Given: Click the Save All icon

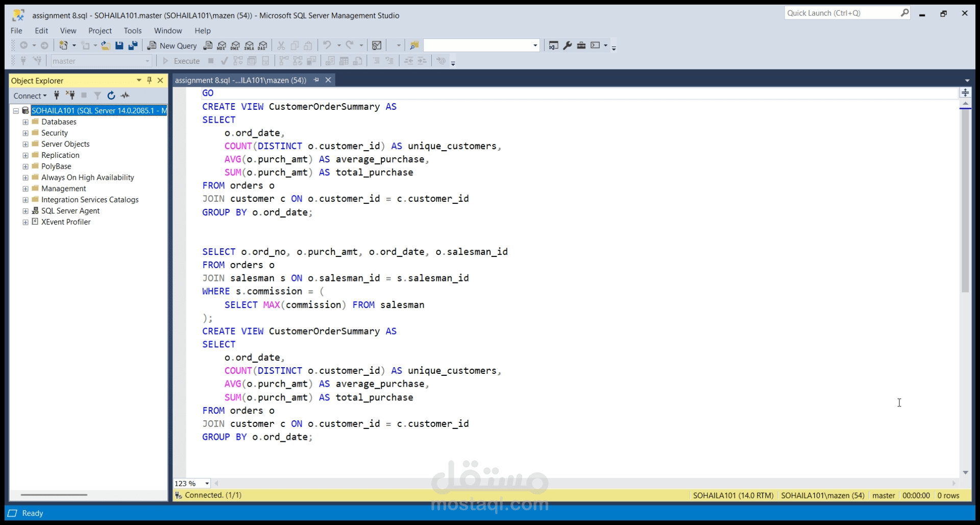Looking at the screenshot, I should coord(133,45).
